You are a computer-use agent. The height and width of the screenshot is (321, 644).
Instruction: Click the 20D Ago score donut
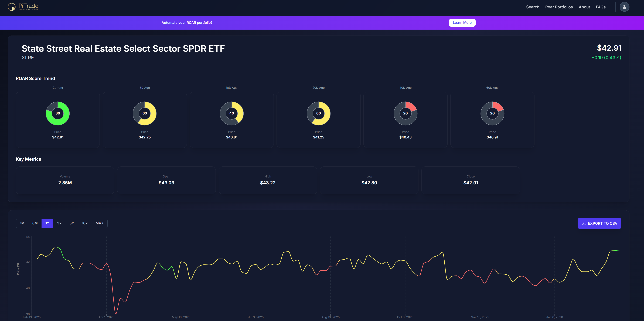(318, 113)
